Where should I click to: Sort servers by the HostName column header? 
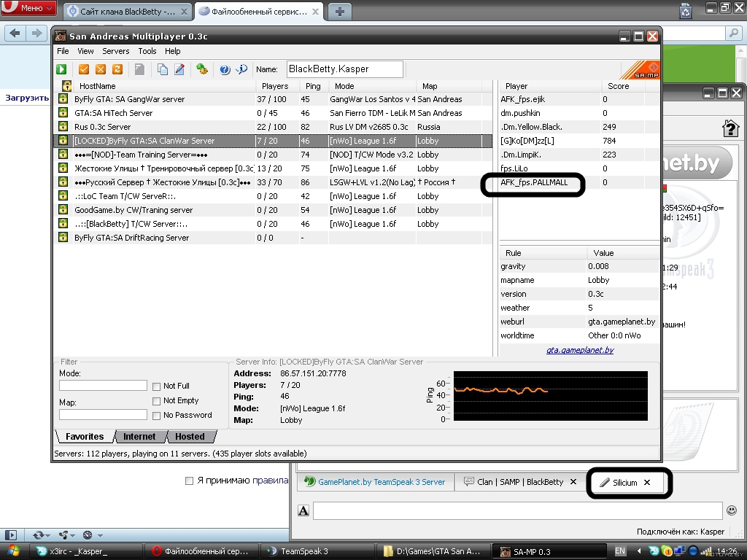point(164,86)
